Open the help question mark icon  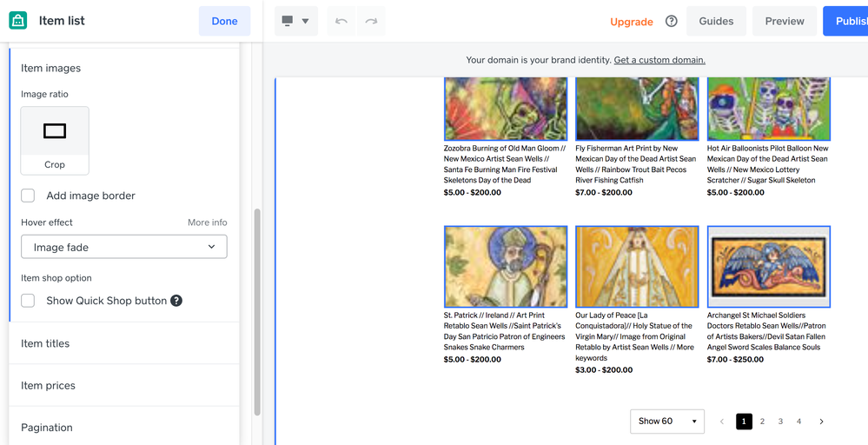pyautogui.click(x=671, y=21)
